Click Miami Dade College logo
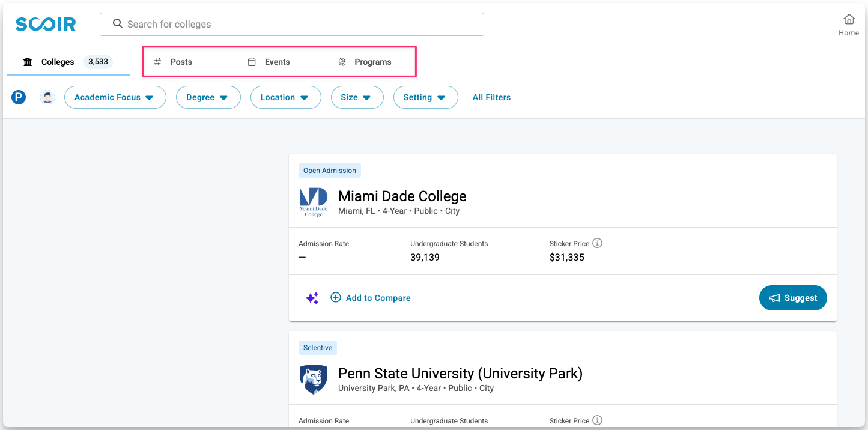 coord(314,202)
